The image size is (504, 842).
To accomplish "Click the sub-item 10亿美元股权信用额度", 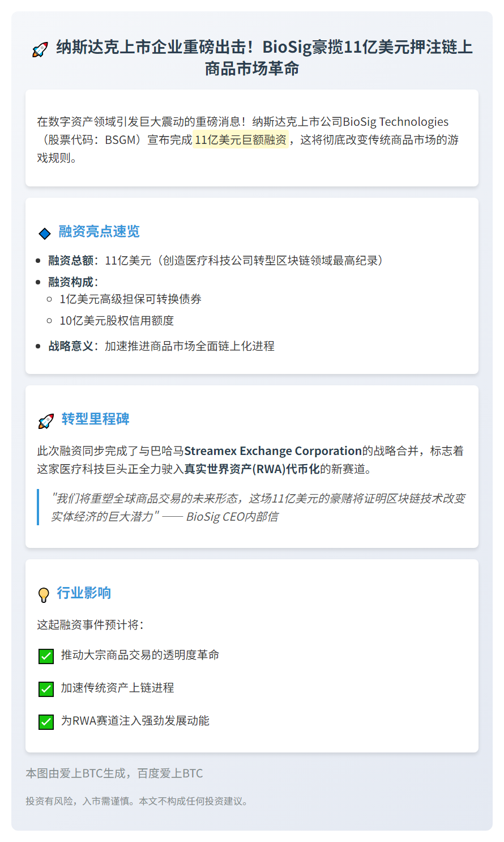I will pos(117,320).
